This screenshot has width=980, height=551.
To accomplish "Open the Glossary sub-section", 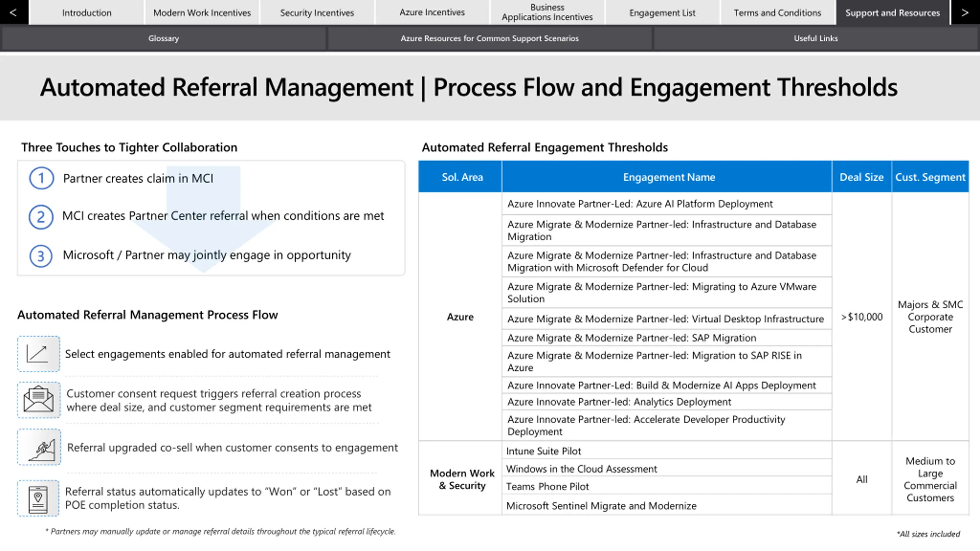I will [x=163, y=38].
